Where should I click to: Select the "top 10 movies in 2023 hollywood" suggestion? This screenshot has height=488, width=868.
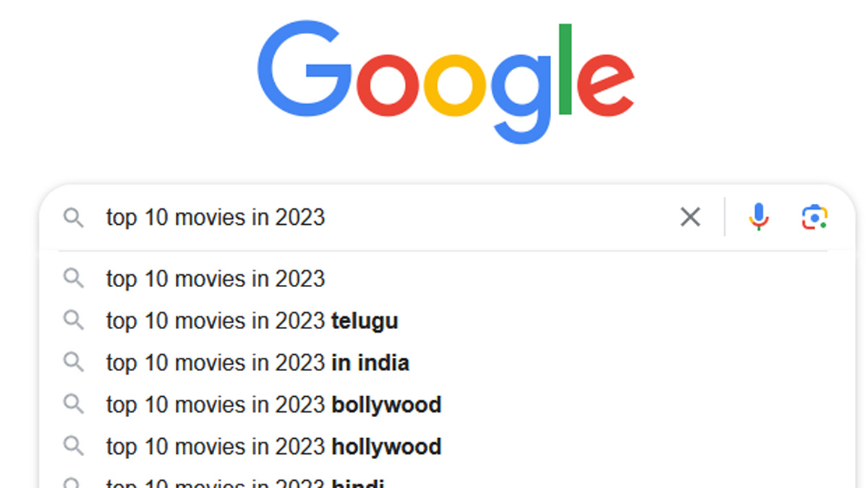(x=273, y=446)
